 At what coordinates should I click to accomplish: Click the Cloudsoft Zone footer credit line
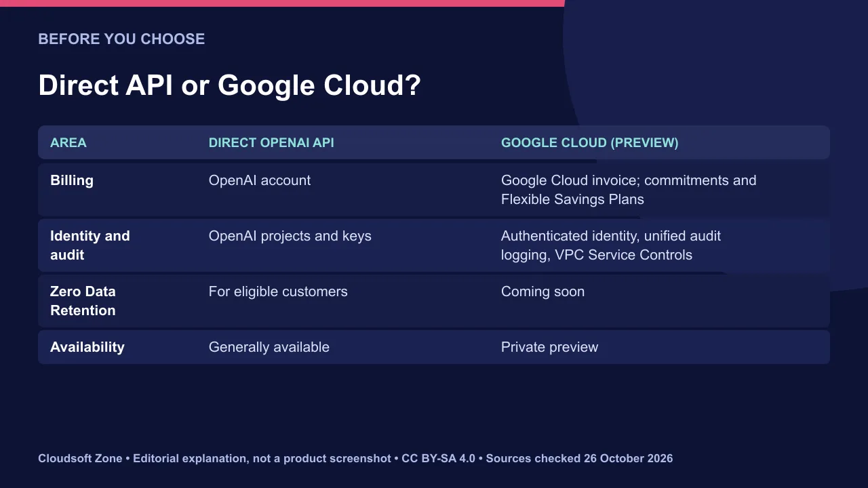click(355, 458)
